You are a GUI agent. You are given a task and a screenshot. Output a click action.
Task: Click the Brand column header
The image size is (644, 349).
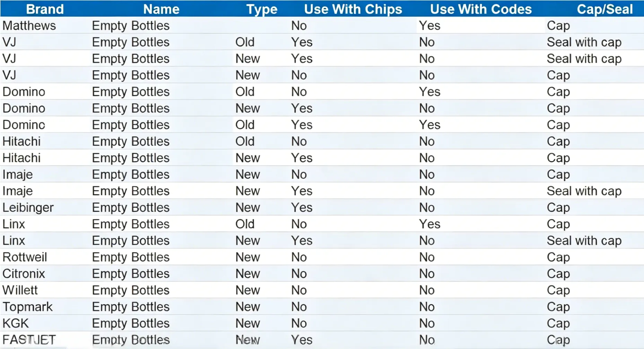[45, 9]
